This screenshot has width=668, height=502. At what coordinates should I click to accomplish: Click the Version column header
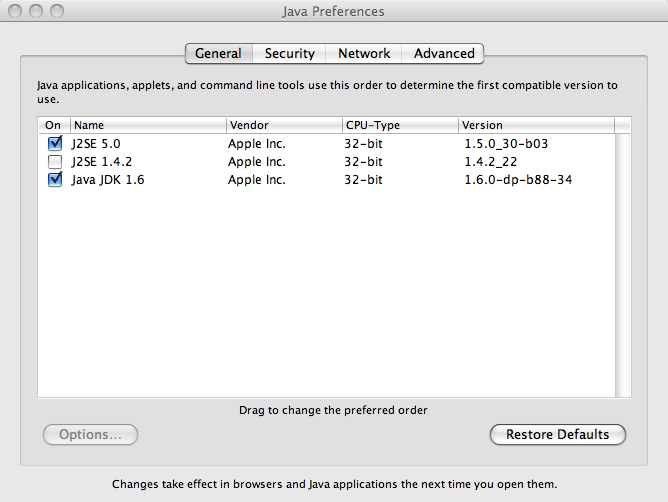535,125
